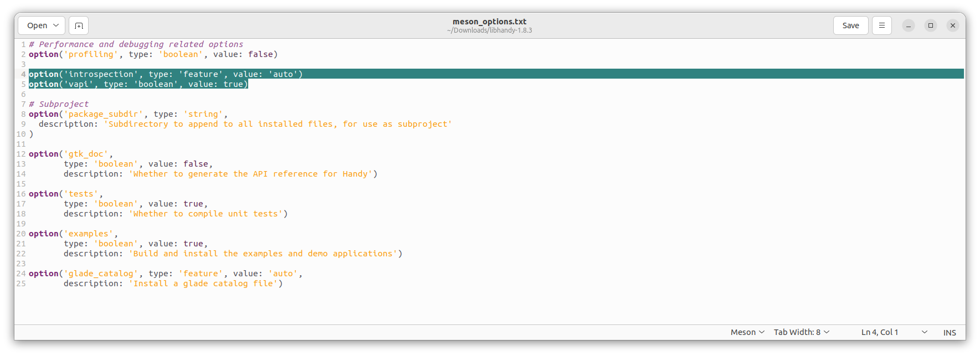Screen dimensions: 980x356
Task: Click the closing parenthesis on line 10
Action: click(31, 134)
